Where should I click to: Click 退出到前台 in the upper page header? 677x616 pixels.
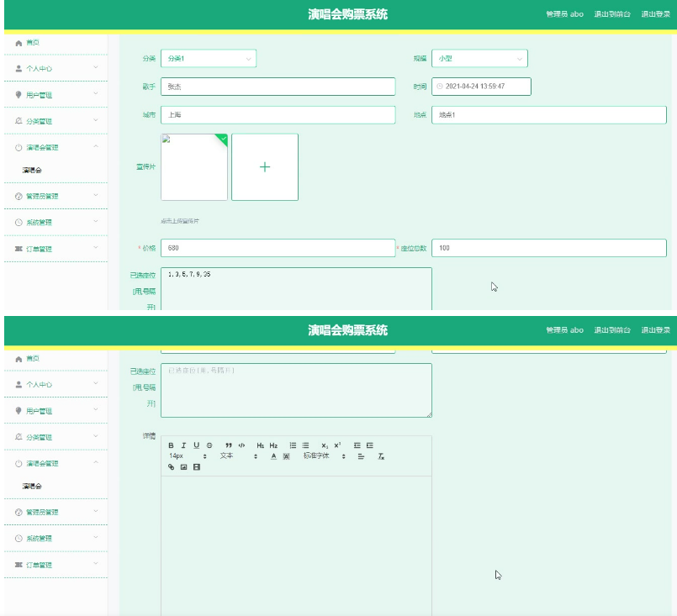(612, 14)
